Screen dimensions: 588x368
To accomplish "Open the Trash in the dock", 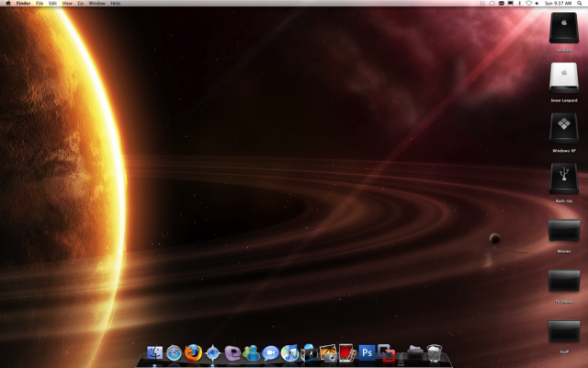I will 435,353.
